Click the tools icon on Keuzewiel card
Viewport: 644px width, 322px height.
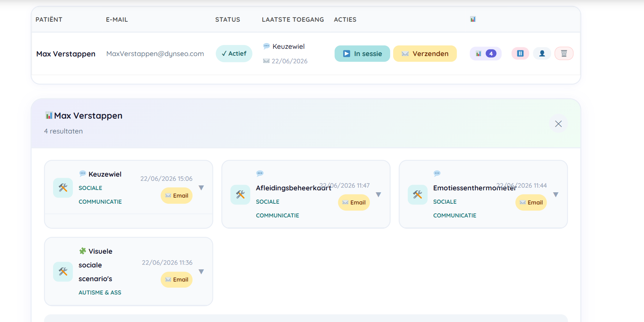point(63,188)
